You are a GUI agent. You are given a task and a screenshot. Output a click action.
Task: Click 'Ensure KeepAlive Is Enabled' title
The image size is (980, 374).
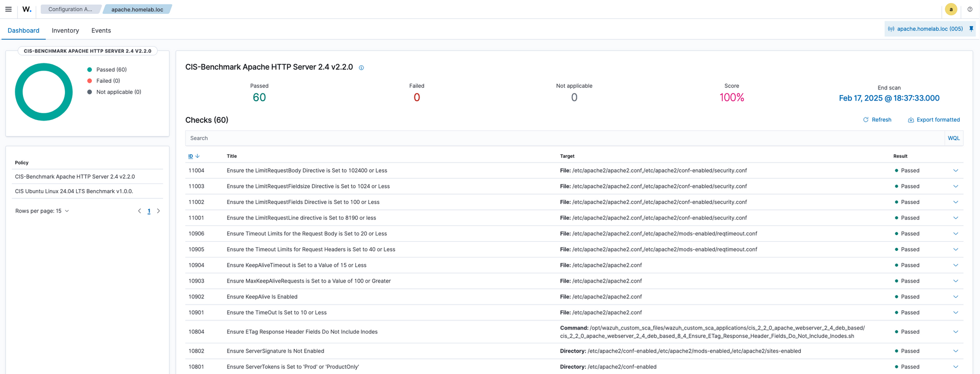click(262, 297)
